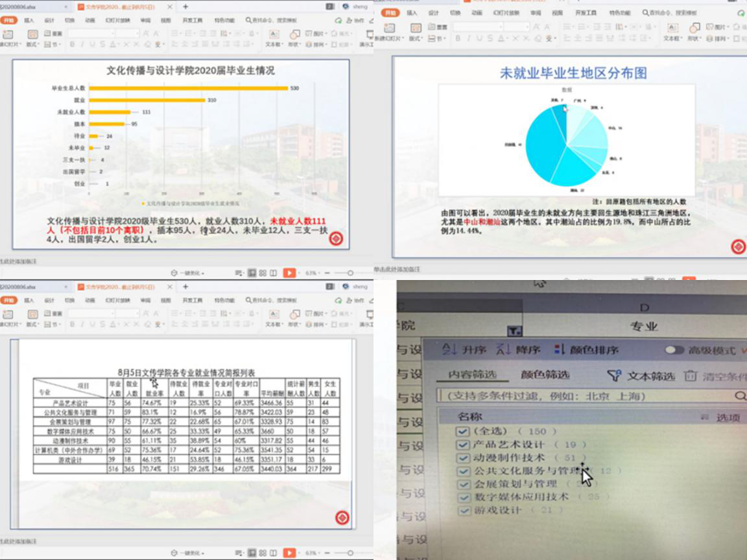Sort ascending with 升序 in the filter panel
This screenshot has width=747, height=560.
tap(464, 349)
